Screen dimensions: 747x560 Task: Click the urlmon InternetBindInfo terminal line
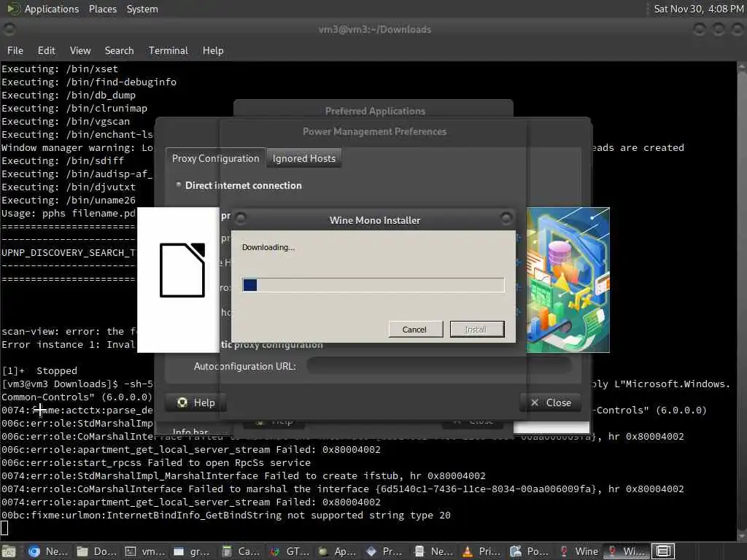point(226,516)
